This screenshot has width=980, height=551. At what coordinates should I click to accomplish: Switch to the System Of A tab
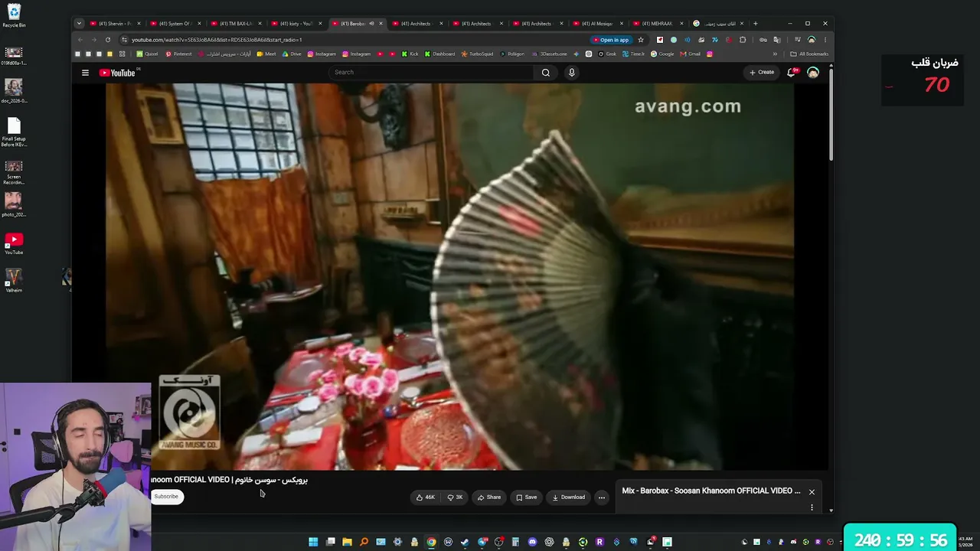tap(175, 24)
